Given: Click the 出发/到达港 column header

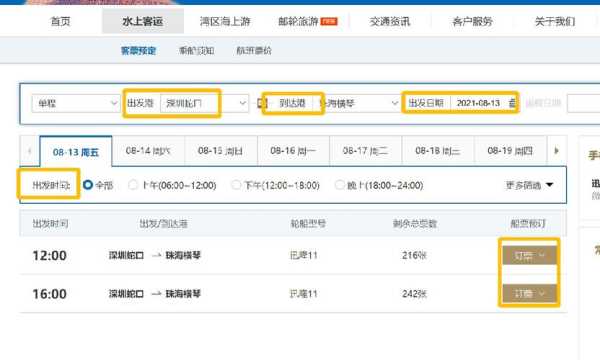Looking at the screenshot, I should click(x=163, y=223).
